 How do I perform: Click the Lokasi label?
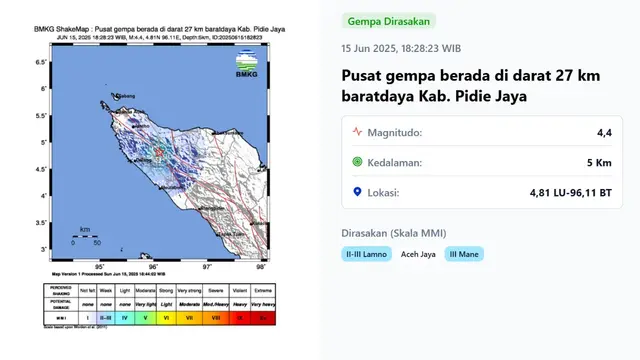point(383,193)
